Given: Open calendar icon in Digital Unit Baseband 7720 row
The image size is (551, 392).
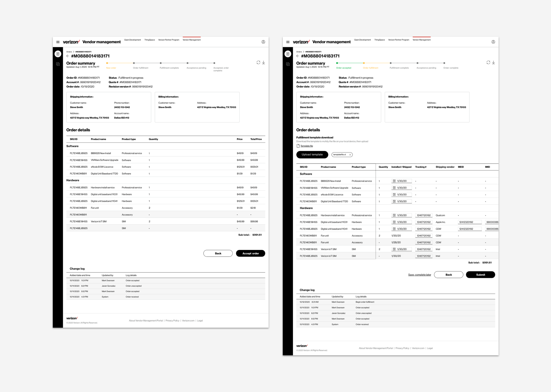Looking at the screenshot, I should (394, 201).
